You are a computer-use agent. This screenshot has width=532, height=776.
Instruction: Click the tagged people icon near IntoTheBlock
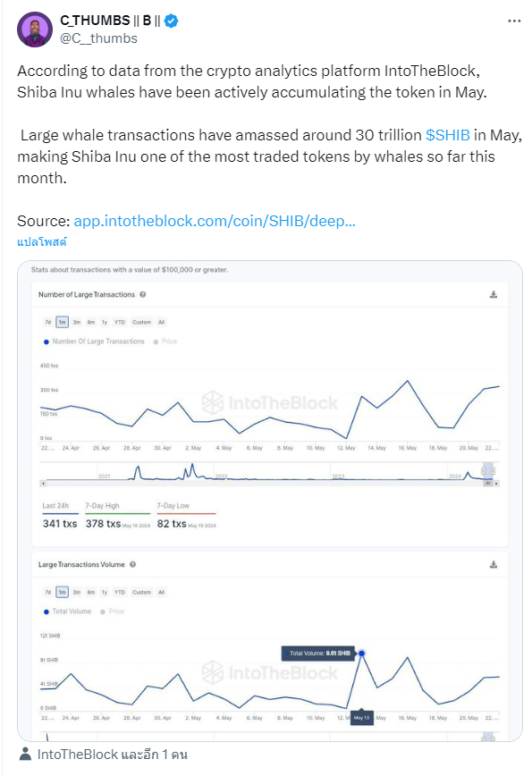point(25,755)
